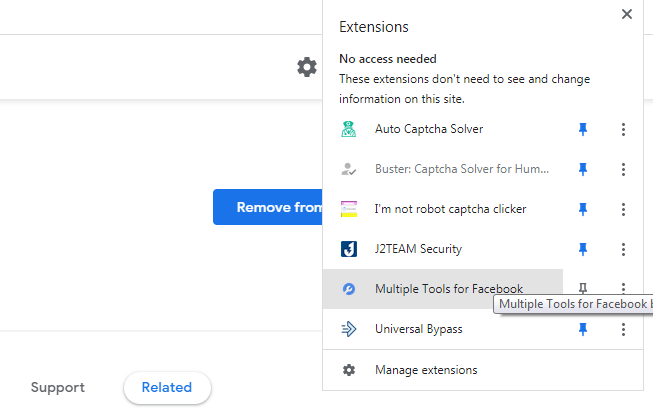This screenshot has height=409, width=653.
Task: Open more actions for Auto Captcha Solver
Action: coord(623,129)
